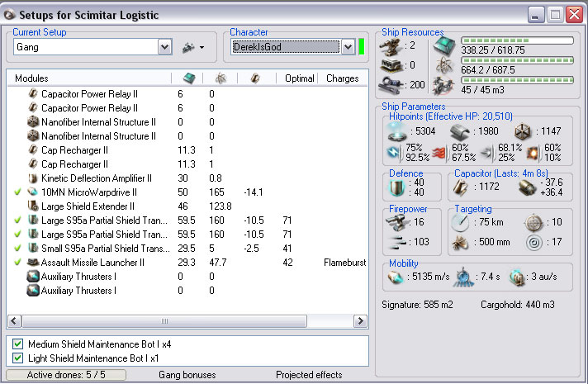Click first Cap Recharger II icon
The image size is (588, 384).
[x=33, y=150]
